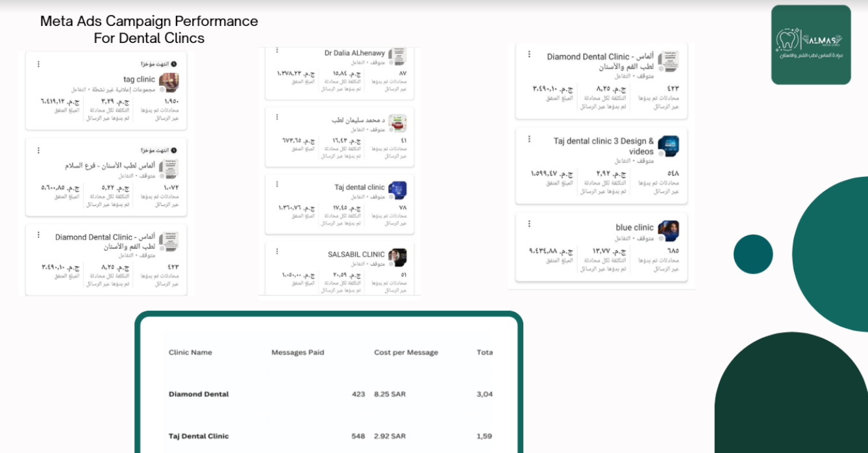Click the ALMAS dental logo
This screenshot has height=453, width=868.
point(811,45)
